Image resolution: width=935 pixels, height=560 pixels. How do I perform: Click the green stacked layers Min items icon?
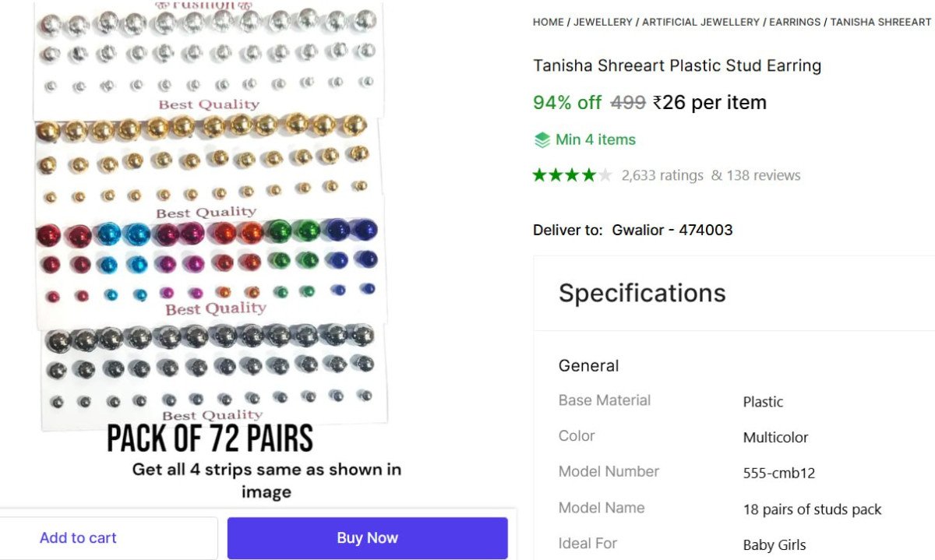[x=542, y=140]
